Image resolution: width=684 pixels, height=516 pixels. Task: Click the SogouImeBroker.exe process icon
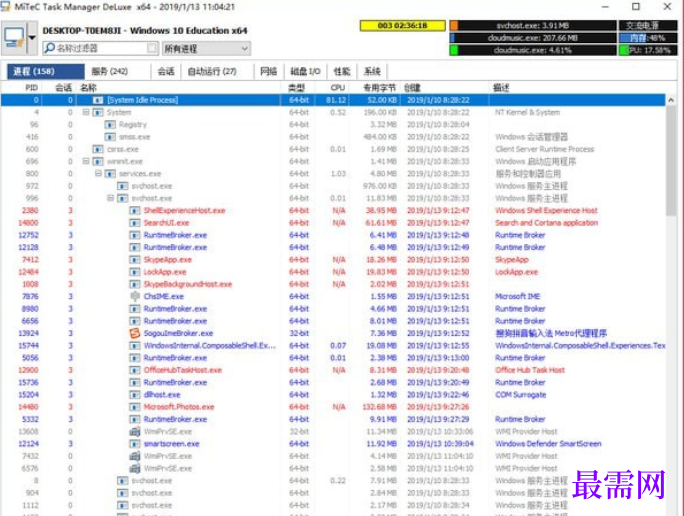pos(135,333)
